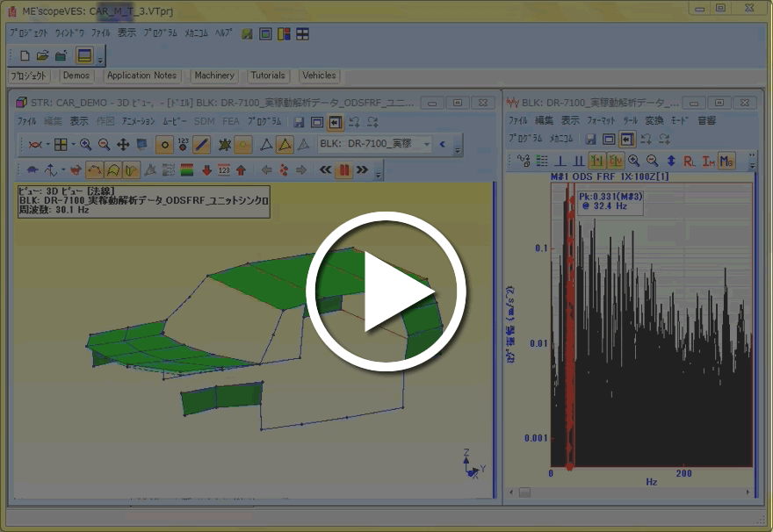Click the Imaginary (IM) display icon
This screenshot has width=773, height=532.
[707, 161]
